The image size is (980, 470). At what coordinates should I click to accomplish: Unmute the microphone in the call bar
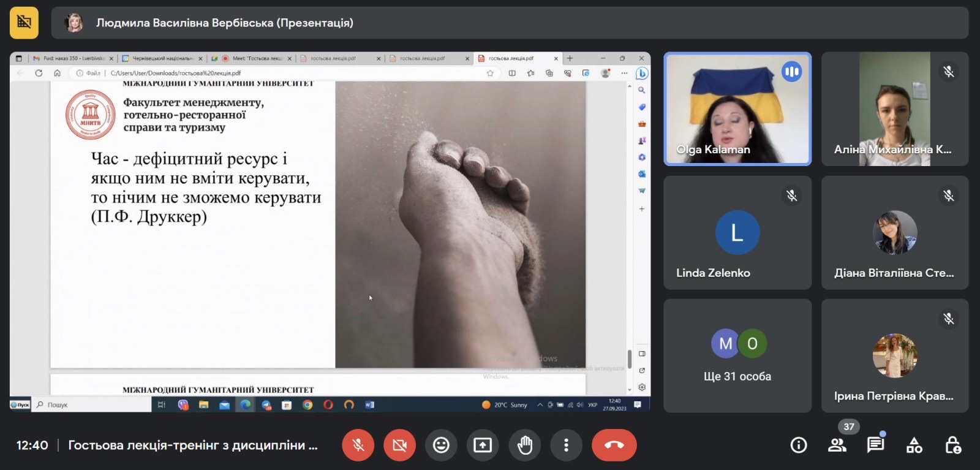(358, 445)
